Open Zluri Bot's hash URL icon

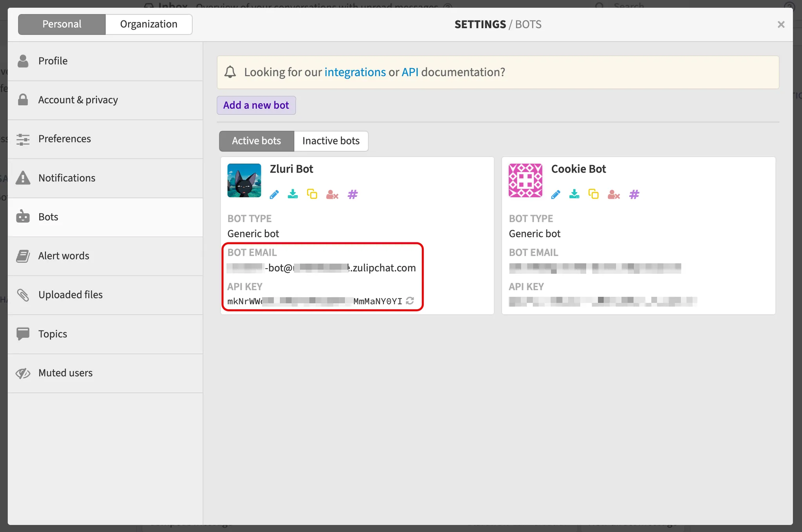pyautogui.click(x=352, y=195)
